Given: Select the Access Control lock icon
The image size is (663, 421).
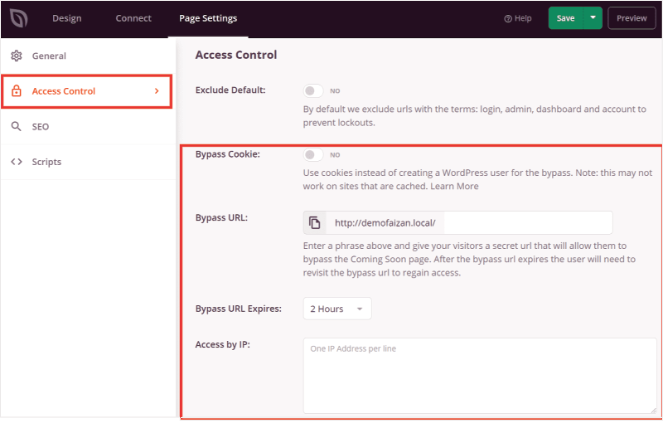Looking at the screenshot, I should [x=16, y=92].
